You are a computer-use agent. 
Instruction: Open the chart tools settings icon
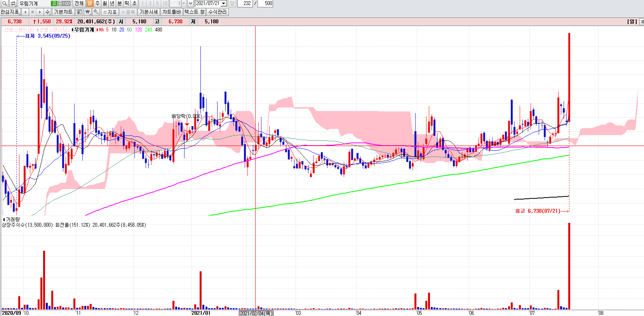point(79,12)
